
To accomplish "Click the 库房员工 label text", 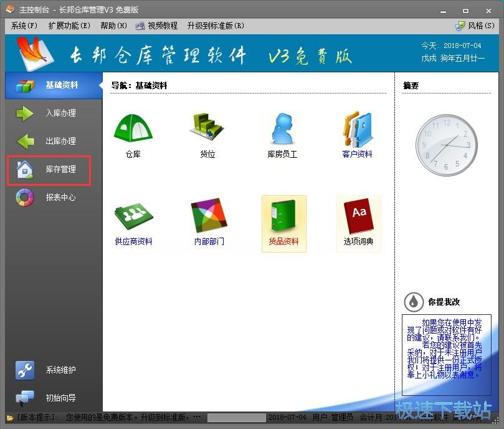I will (282, 155).
